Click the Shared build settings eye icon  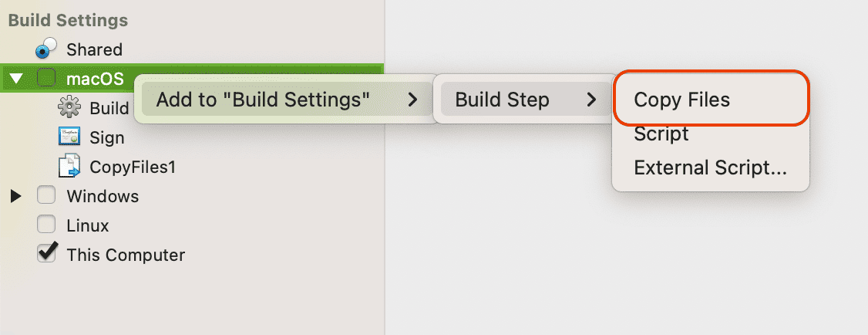click(x=47, y=49)
